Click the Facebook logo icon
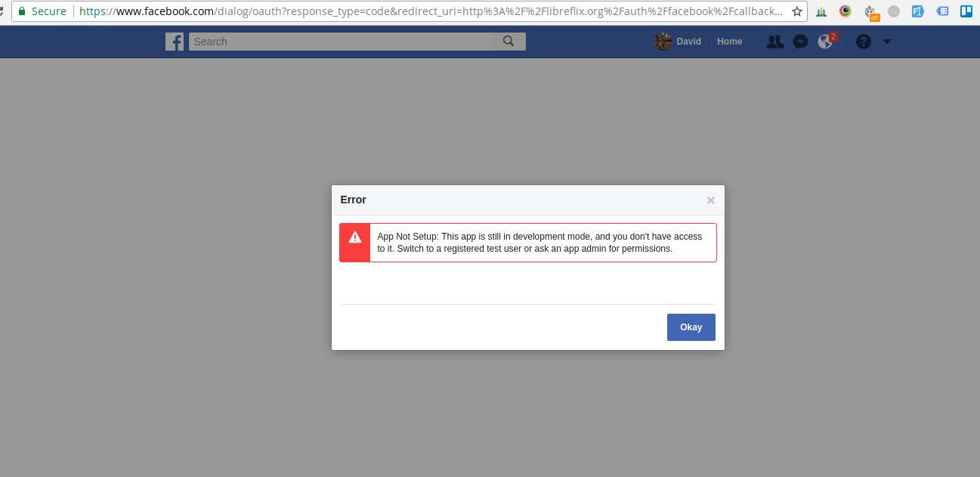Screen dimensions: 980x477 pyautogui.click(x=175, y=42)
